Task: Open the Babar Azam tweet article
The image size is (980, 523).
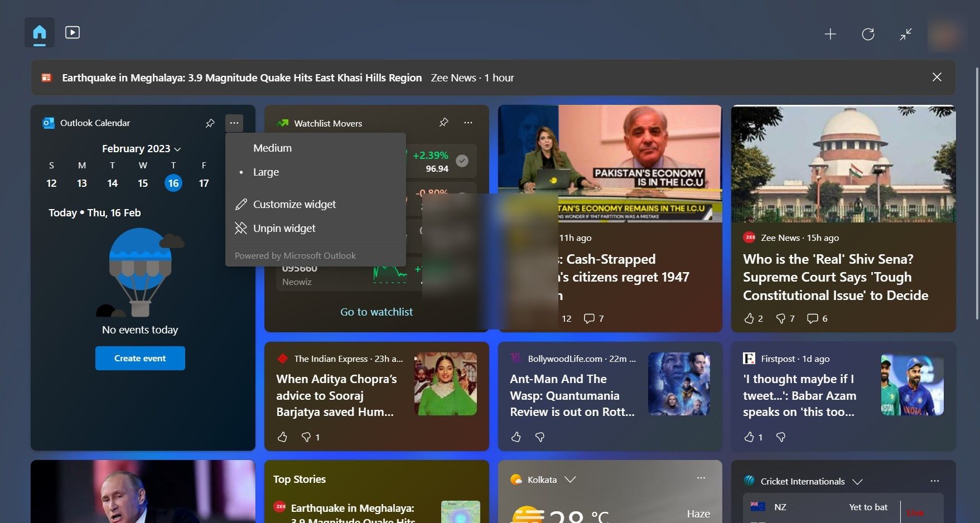Action: click(x=799, y=395)
